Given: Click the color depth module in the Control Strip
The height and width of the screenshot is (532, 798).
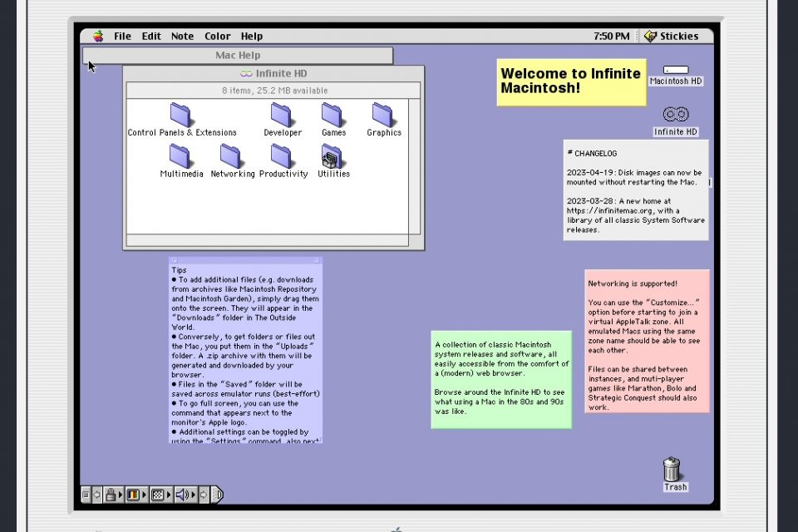Looking at the screenshot, I should click(x=133, y=495).
